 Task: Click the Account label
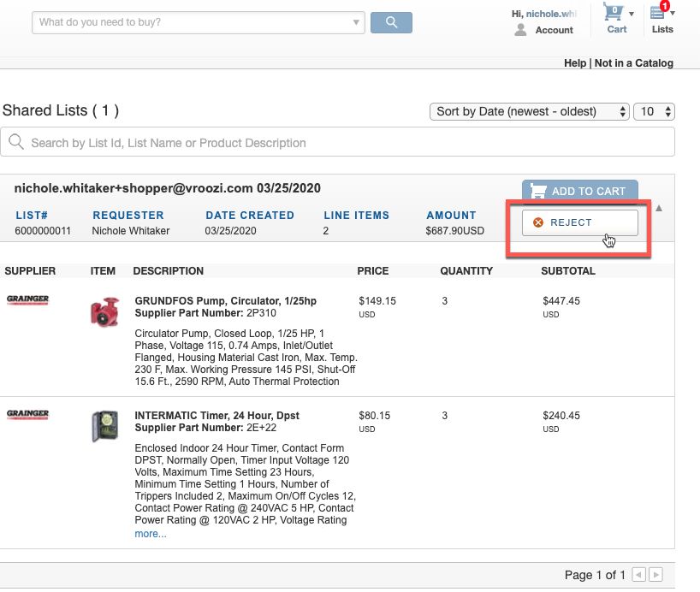click(554, 30)
